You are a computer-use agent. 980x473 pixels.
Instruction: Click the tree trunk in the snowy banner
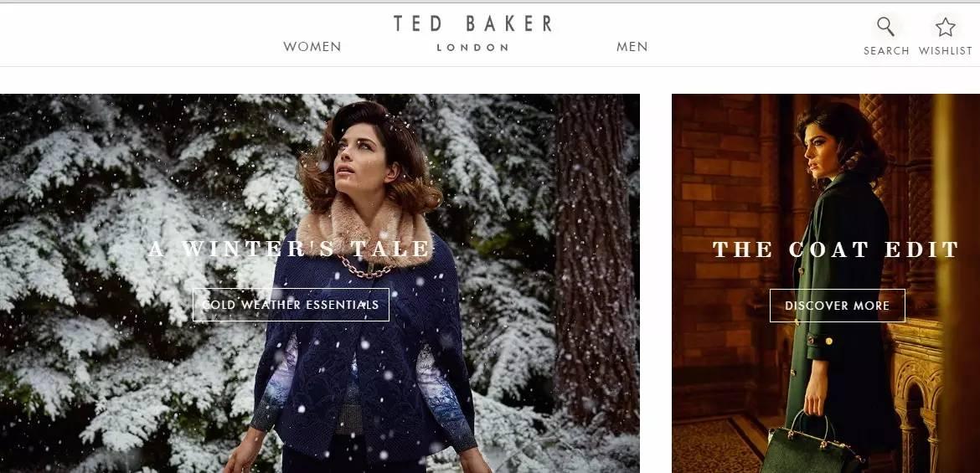click(594, 262)
